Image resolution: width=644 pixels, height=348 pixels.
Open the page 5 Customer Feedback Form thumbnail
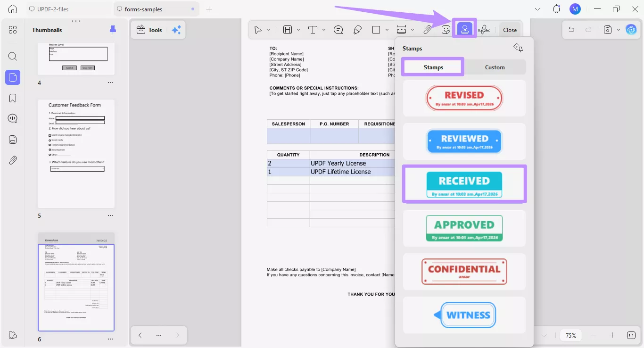76,154
